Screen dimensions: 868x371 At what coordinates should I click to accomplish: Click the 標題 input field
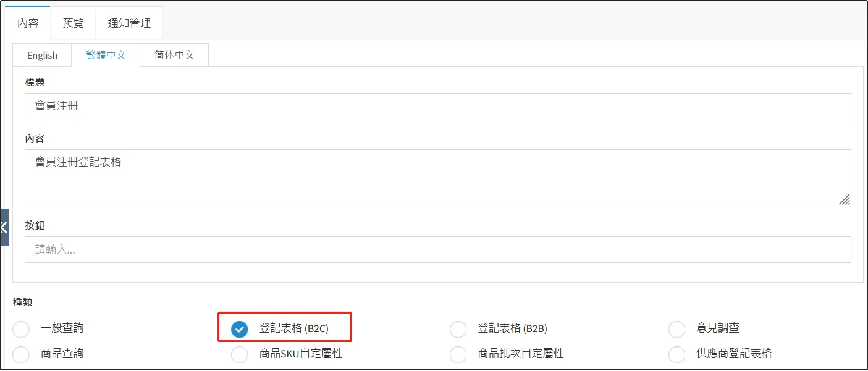click(437, 106)
